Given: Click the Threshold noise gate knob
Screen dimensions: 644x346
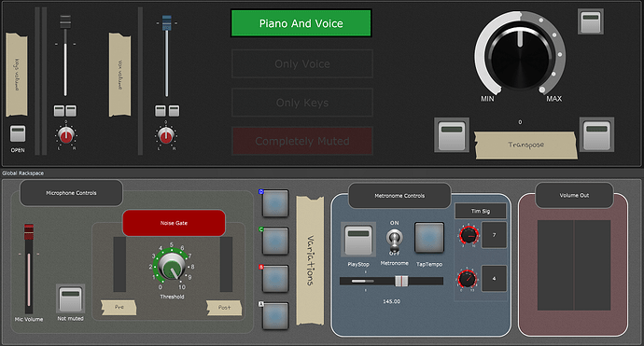Looking at the screenshot, I should pyautogui.click(x=172, y=266).
